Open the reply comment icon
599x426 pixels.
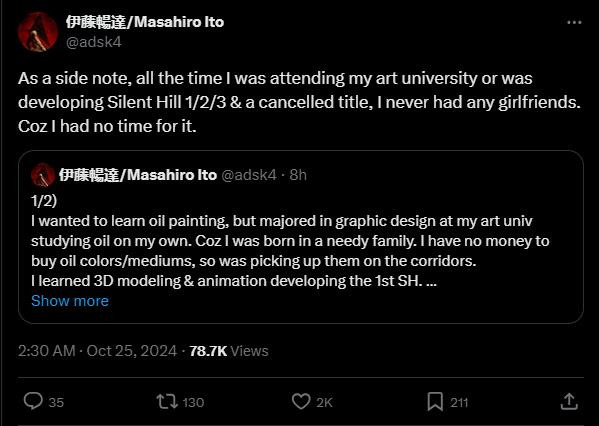coord(33,401)
